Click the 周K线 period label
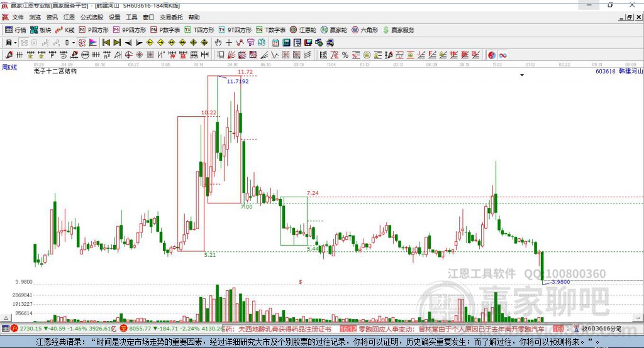Screen dimensions: 644x348 pos(9,67)
